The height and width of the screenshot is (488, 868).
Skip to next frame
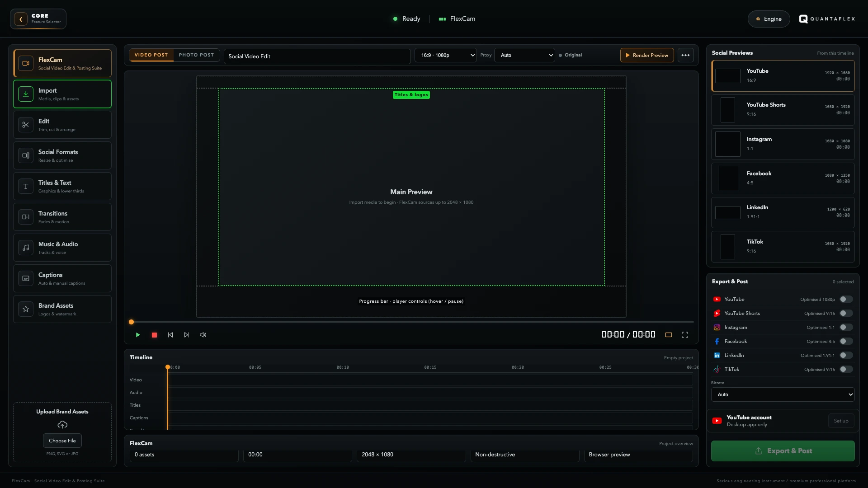click(187, 335)
